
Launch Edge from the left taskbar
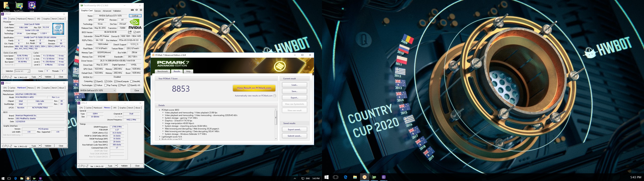[x=15, y=178]
